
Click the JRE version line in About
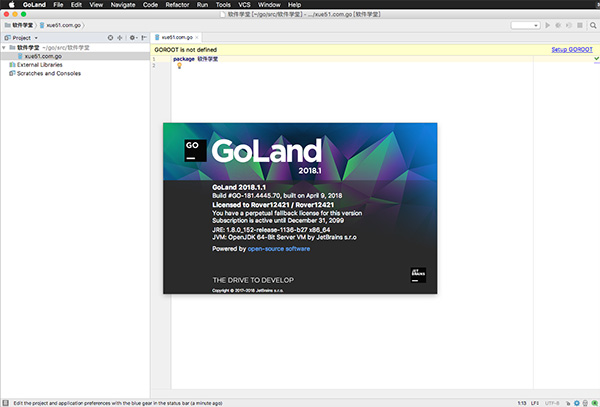(x=271, y=230)
